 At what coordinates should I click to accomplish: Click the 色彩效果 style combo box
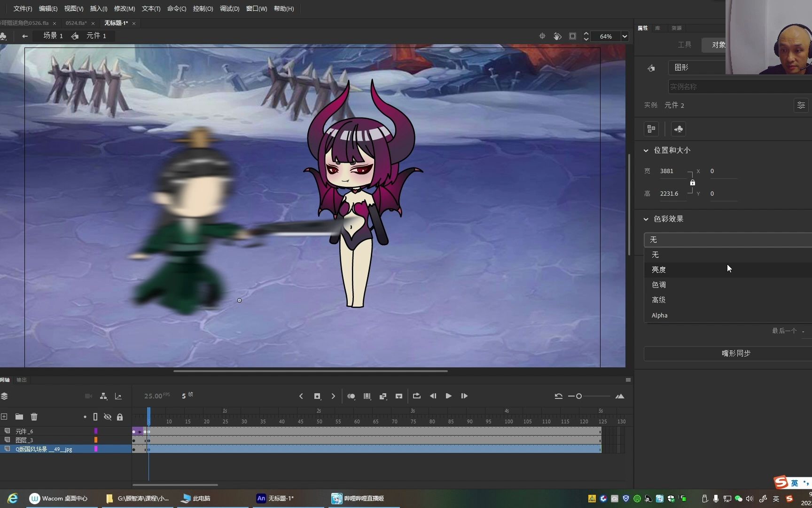coord(728,240)
